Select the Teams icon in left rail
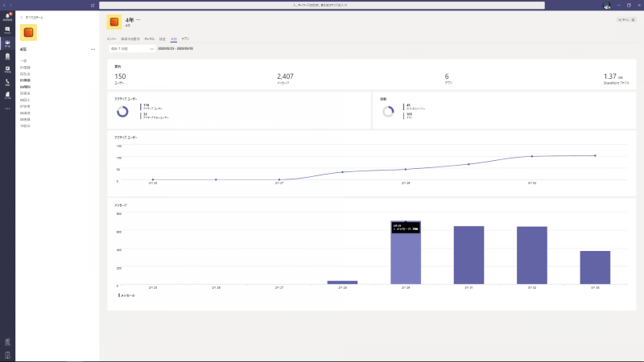 (7, 43)
